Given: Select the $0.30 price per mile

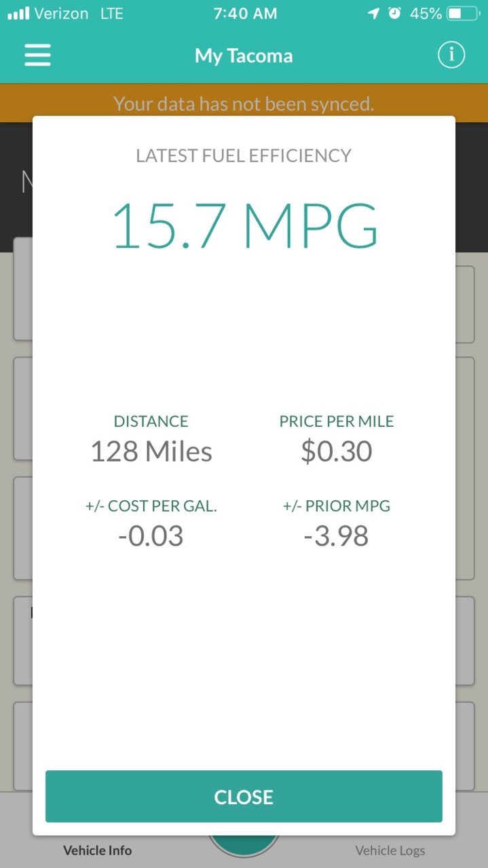Looking at the screenshot, I should pyautogui.click(x=337, y=451).
